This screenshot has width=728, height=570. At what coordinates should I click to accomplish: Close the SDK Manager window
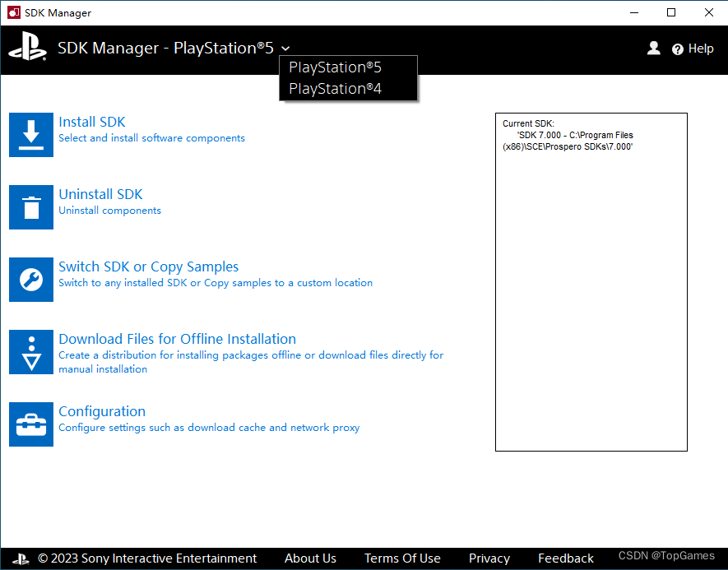click(708, 12)
